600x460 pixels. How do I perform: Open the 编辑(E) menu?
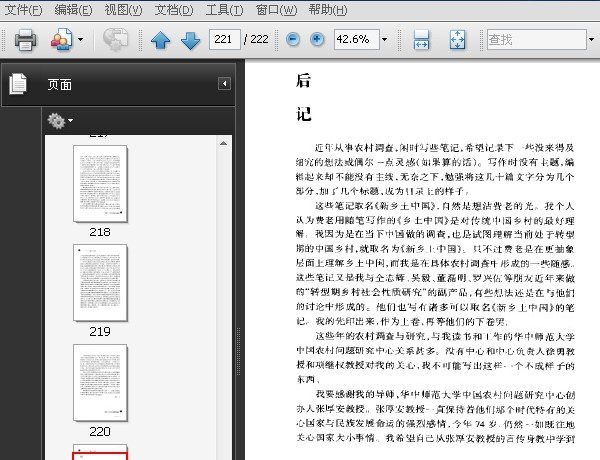pyautogui.click(x=73, y=10)
